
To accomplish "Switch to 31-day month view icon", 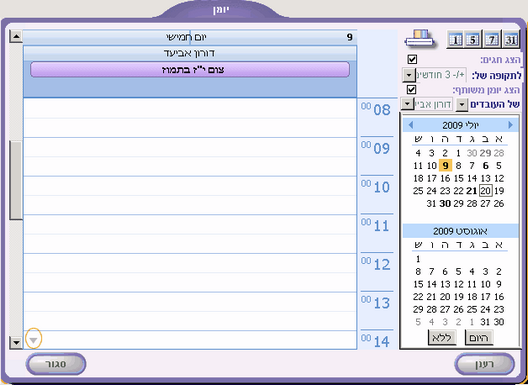I will click(x=510, y=40).
